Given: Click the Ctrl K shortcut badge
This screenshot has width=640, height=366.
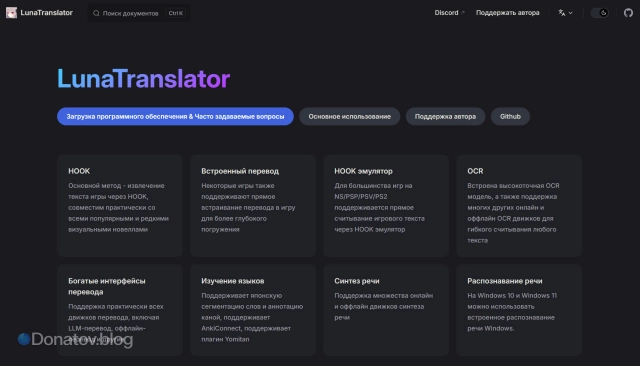Looking at the screenshot, I should pyautogui.click(x=176, y=13).
